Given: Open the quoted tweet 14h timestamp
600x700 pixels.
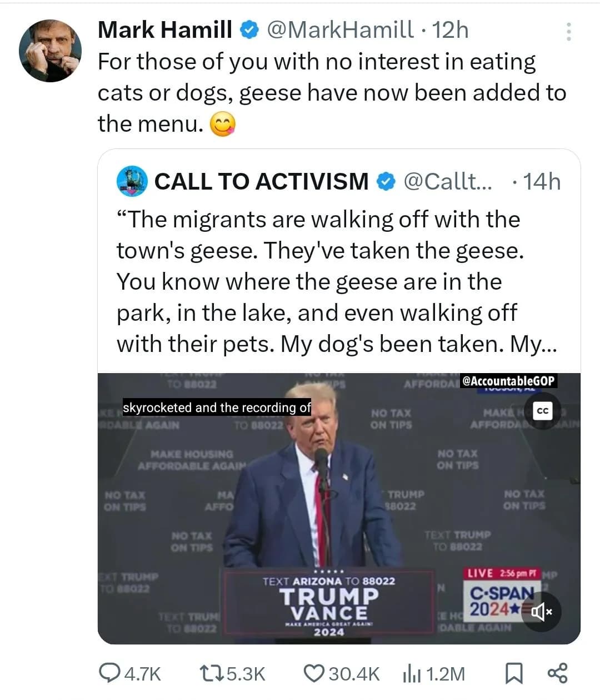Looking at the screenshot, I should tap(542, 181).
